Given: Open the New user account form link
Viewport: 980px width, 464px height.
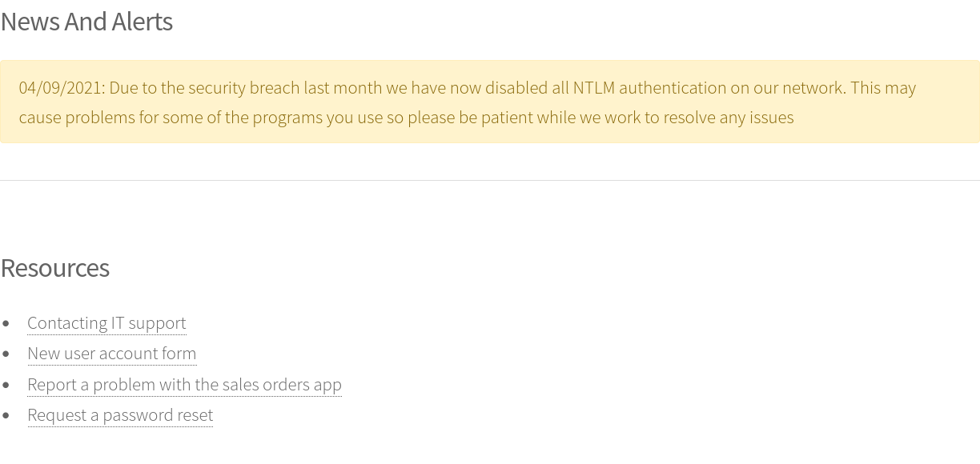Looking at the screenshot, I should tap(112, 354).
